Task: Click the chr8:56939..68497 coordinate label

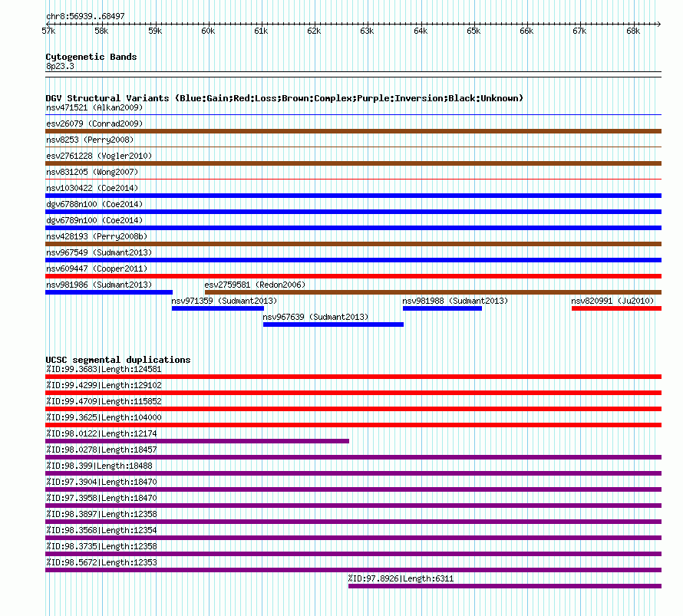Action: (x=85, y=16)
